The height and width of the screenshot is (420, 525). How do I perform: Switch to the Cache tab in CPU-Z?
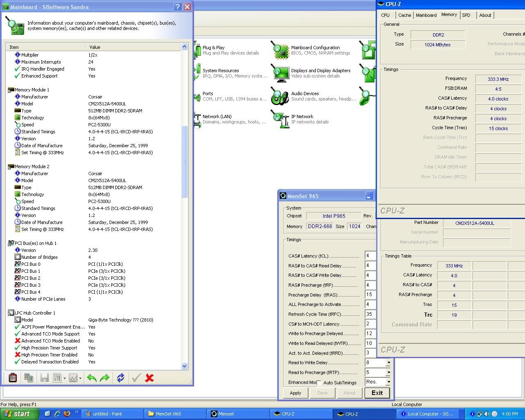(404, 15)
